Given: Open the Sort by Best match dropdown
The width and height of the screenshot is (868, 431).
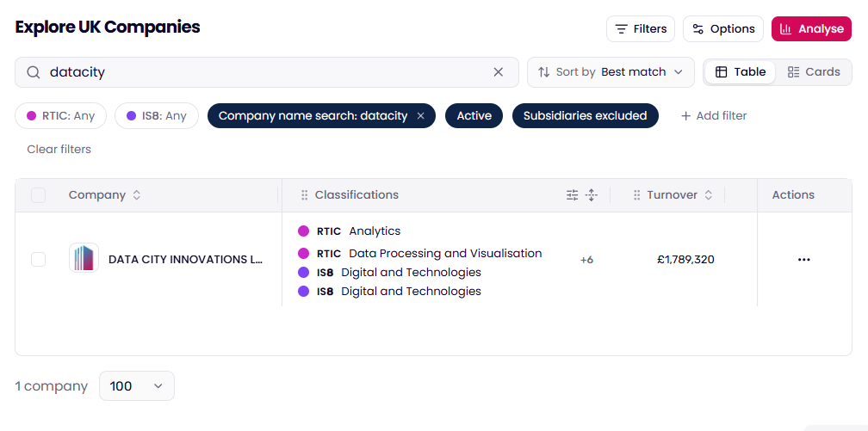Looking at the screenshot, I should (611, 72).
